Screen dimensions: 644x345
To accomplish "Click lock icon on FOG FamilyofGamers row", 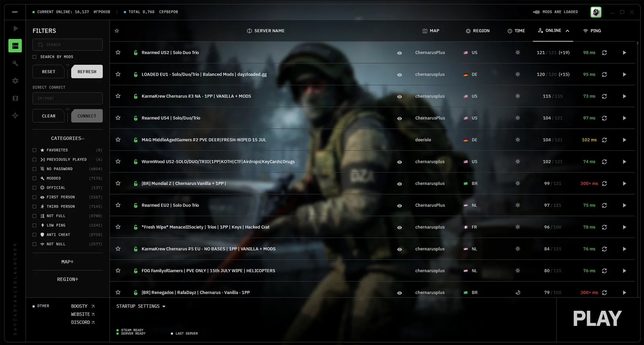I will pos(136,271).
